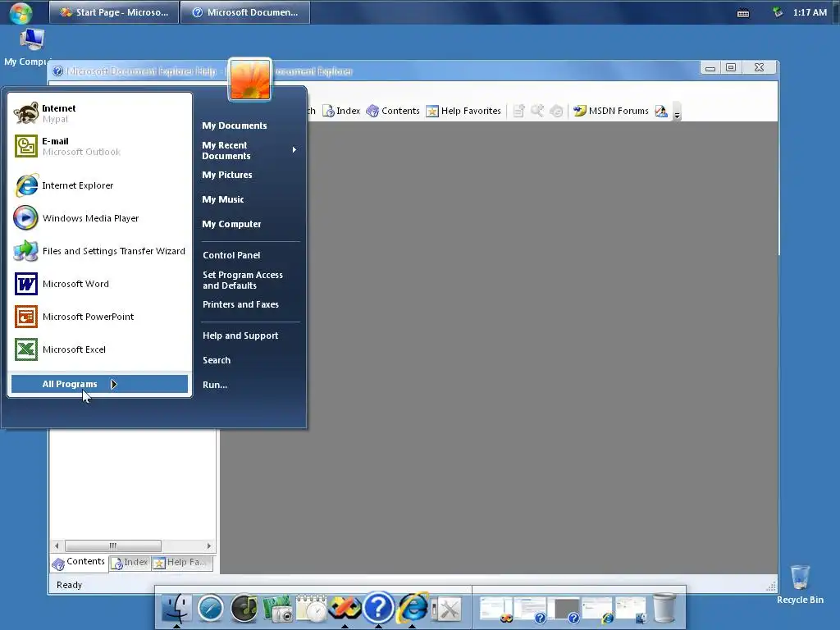Open the Recycle Bin desktop icon
The width and height of the screenshot is (840, 630).
(800, 585)
